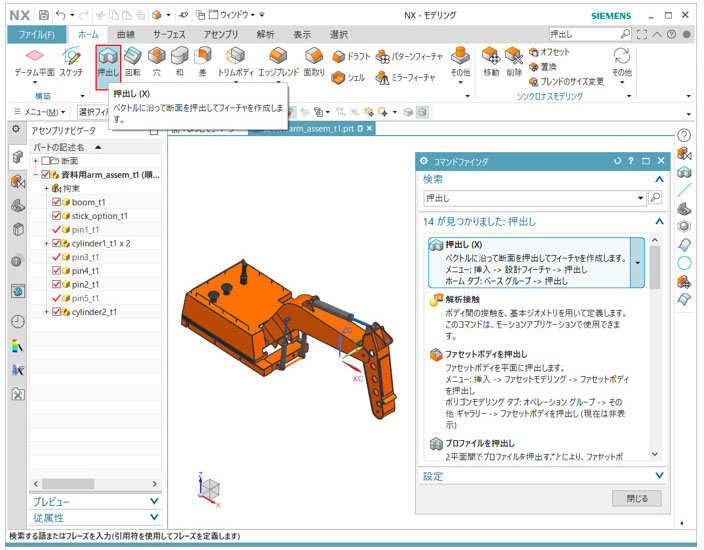Collapse the 検索 section in Command Finder
This screenshot has width=704, height=550.
tap(659, 179)
